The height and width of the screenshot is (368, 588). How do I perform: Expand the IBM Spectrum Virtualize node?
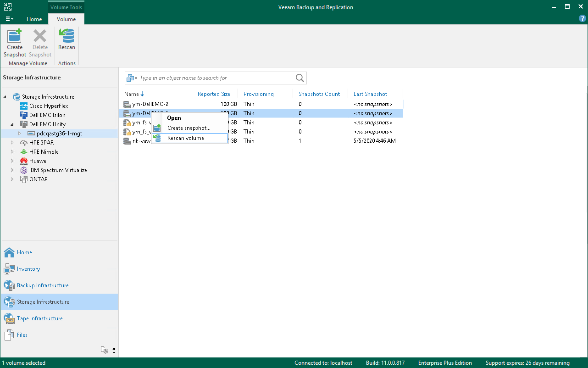[x=12, y=170]
